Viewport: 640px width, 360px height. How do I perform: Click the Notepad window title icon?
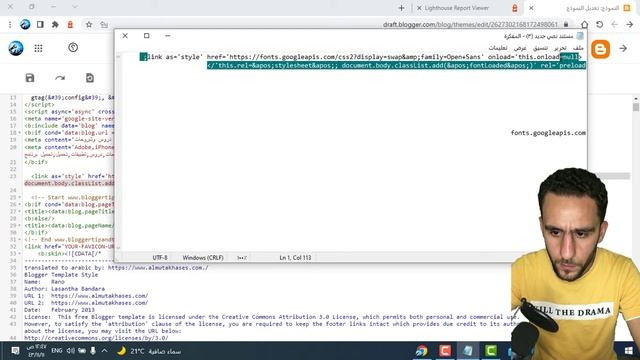580,36
